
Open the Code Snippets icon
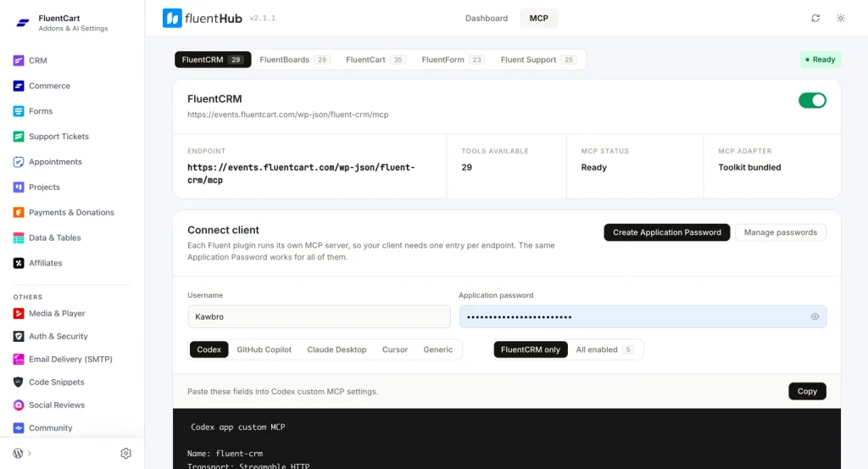[x=19, y=382]
